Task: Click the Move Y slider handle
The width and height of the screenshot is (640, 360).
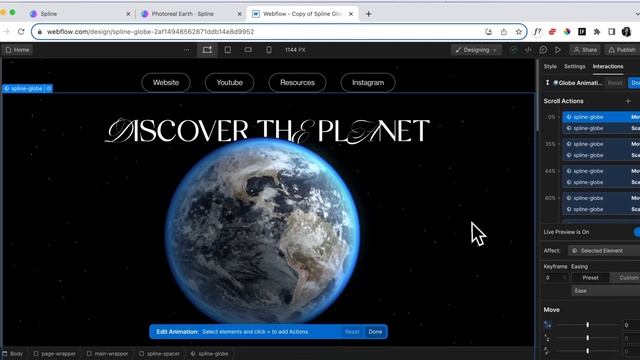Action: click(588, 338)
